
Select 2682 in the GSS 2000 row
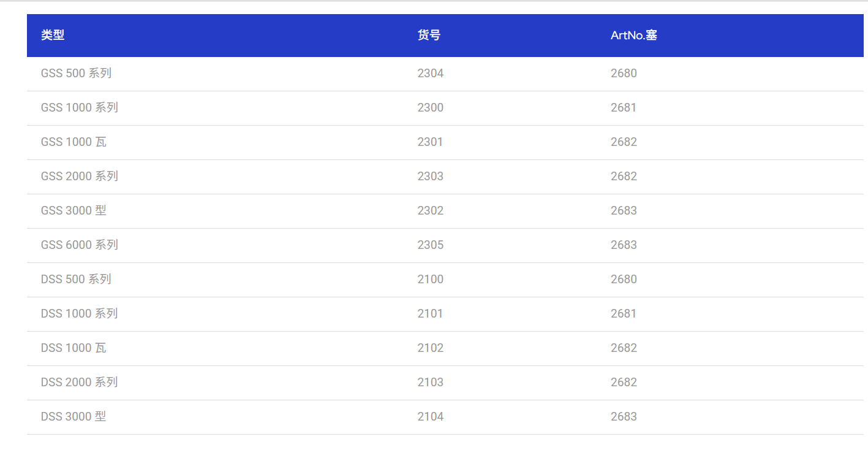coord(624,177)
